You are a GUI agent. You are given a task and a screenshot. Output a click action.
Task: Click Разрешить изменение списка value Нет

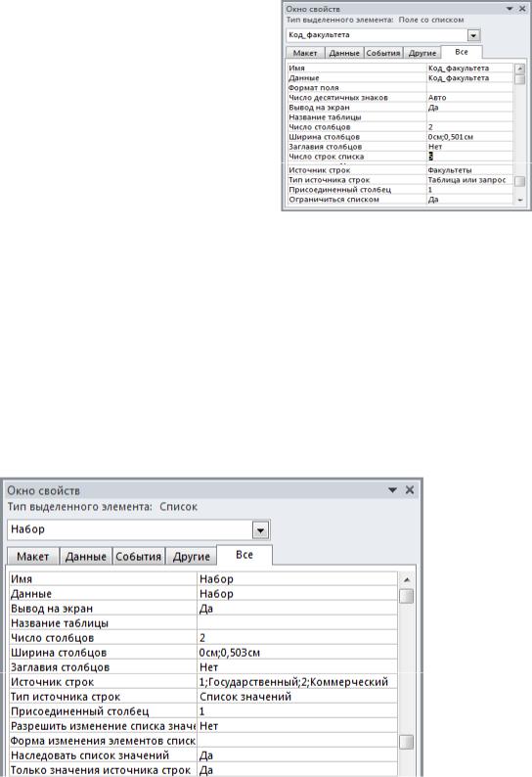click(x=296, y=726)
